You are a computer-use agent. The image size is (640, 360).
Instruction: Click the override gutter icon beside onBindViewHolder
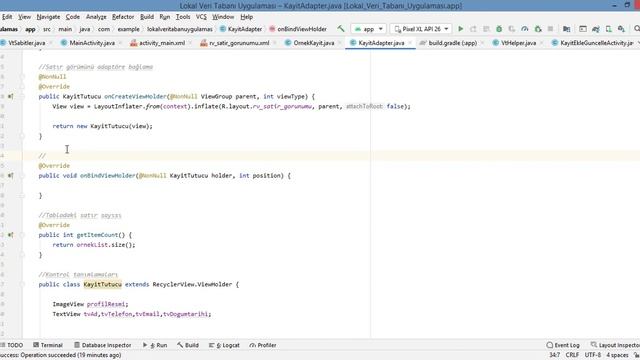[x=10, y=176]
